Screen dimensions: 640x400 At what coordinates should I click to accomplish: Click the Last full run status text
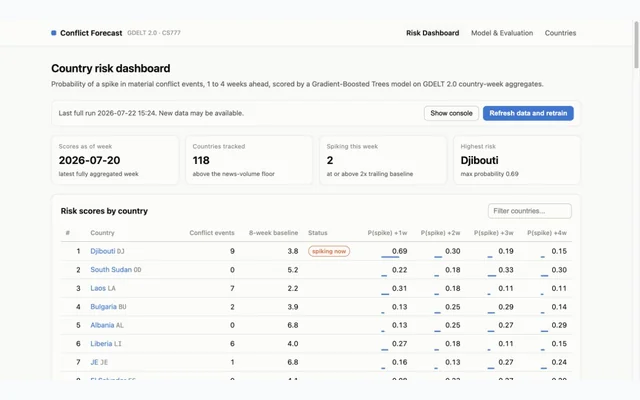[151, 113]
